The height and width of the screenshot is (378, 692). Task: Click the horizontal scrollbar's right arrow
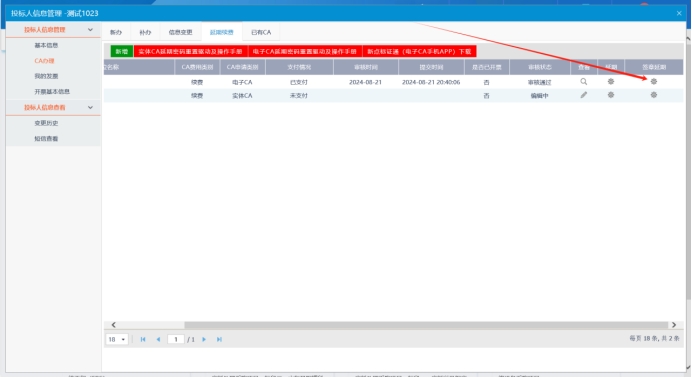coord(674,325)
